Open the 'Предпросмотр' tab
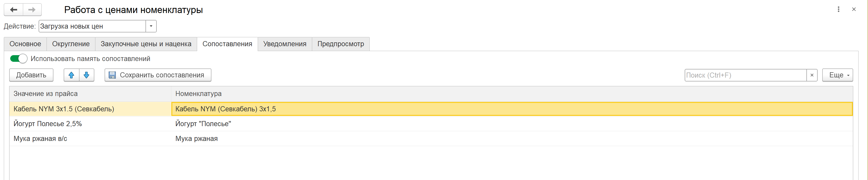 click(x=341, y=44)
